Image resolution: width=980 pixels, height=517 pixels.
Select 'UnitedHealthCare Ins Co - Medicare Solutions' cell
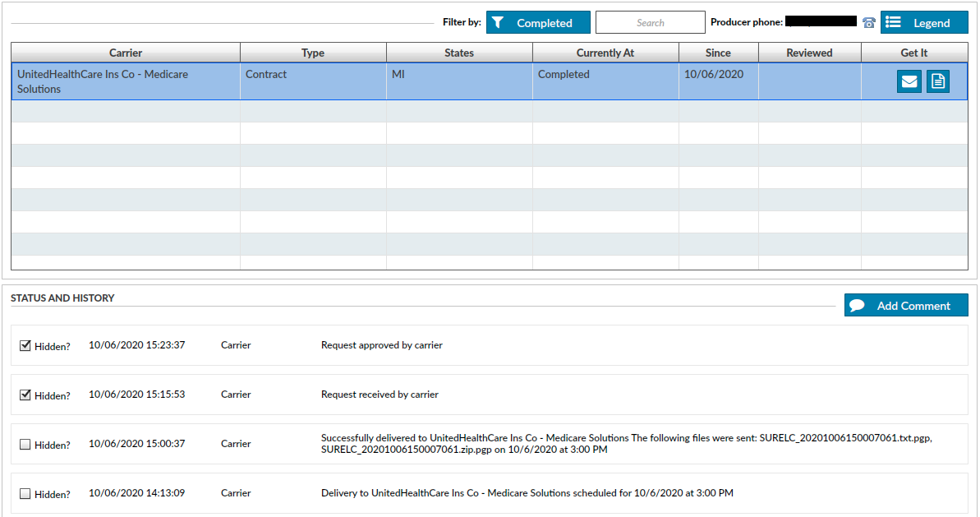(126, 81)
